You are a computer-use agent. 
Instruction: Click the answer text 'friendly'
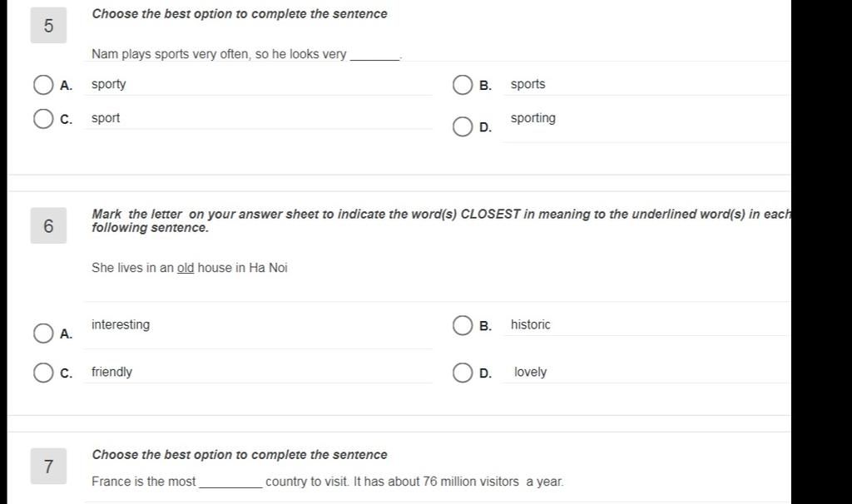[x=111, y=372]
